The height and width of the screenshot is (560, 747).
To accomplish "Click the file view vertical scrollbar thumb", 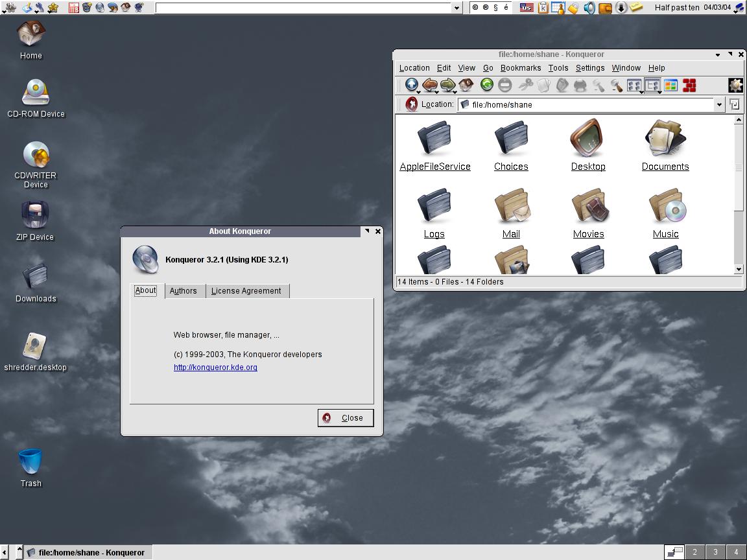I will tap(739, 167).
